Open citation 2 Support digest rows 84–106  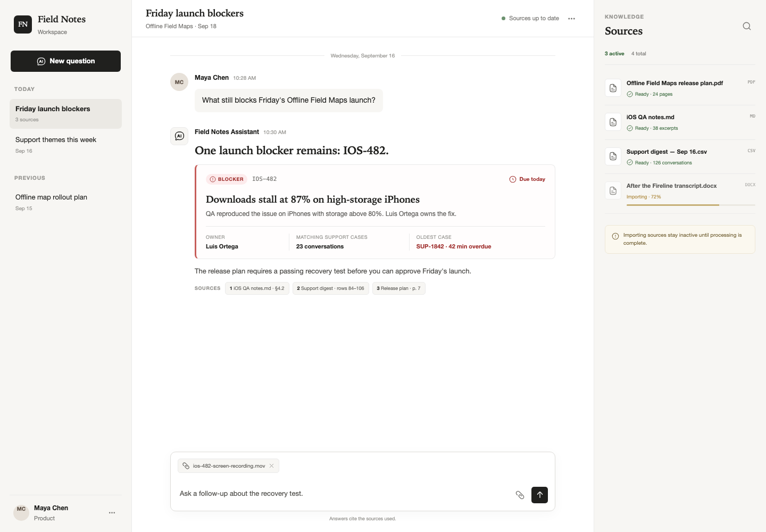(331, 288)
